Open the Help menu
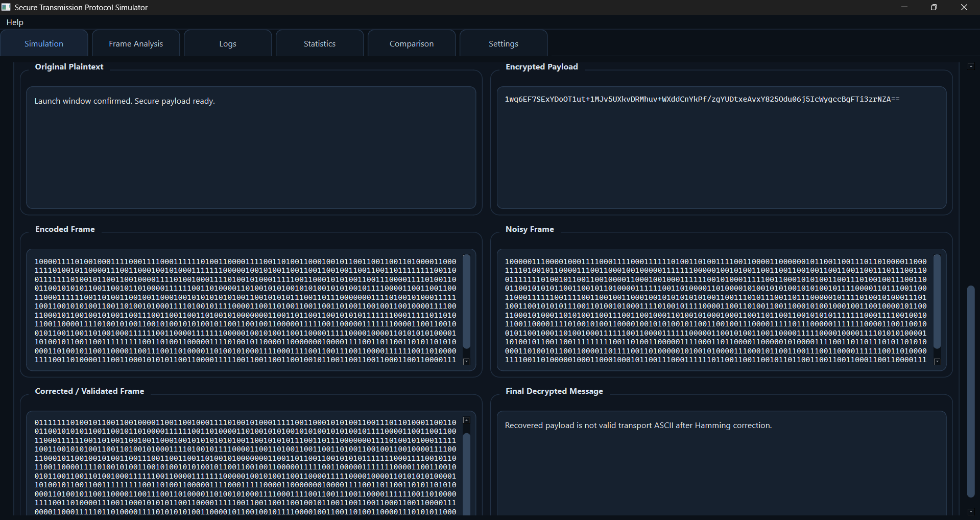Screen dimensions: 980x520 click(15, 22)
